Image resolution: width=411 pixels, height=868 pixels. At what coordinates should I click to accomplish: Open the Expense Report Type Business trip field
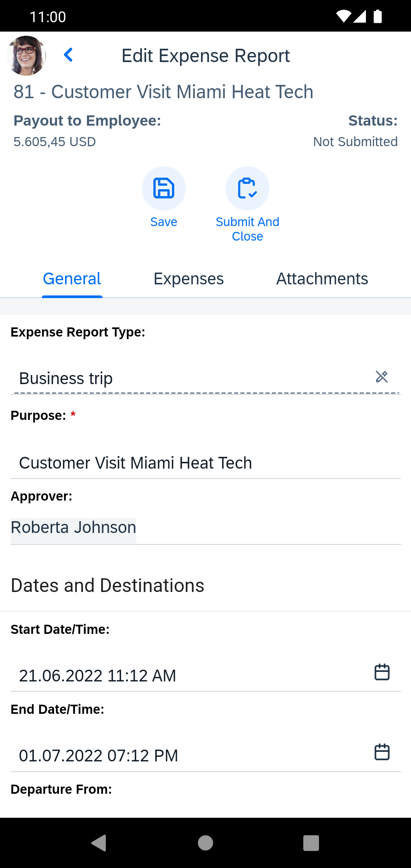(206, 378)
